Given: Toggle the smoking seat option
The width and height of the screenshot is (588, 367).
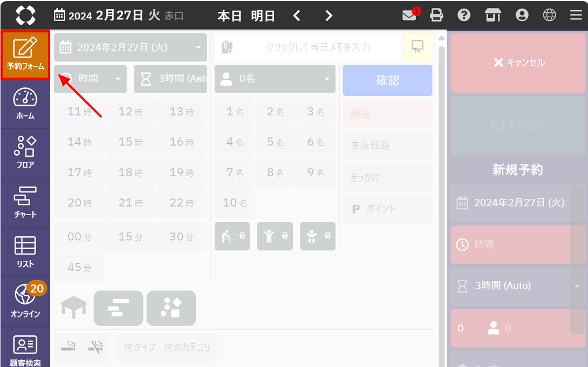Looking at the screenshot, I should pos(68,347).
